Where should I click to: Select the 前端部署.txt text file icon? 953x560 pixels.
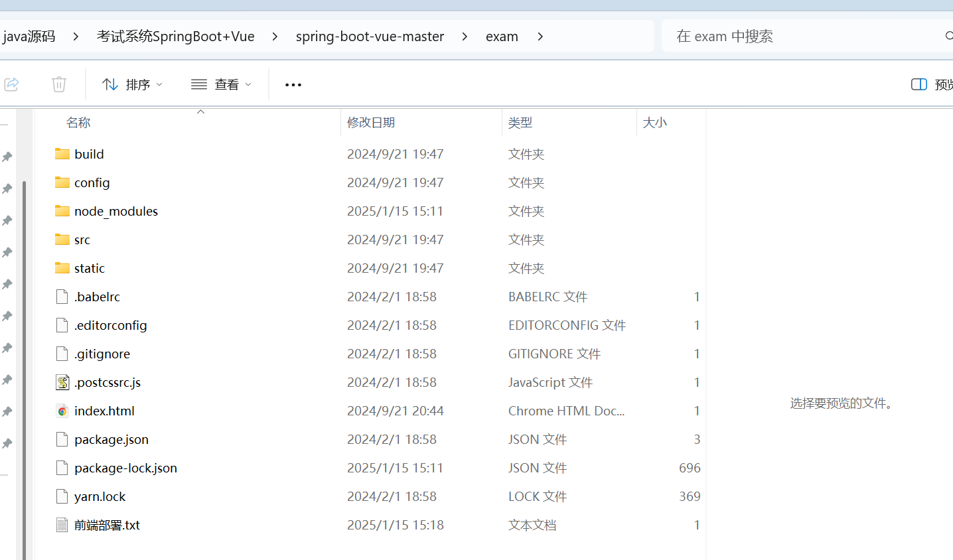[62, 525]
